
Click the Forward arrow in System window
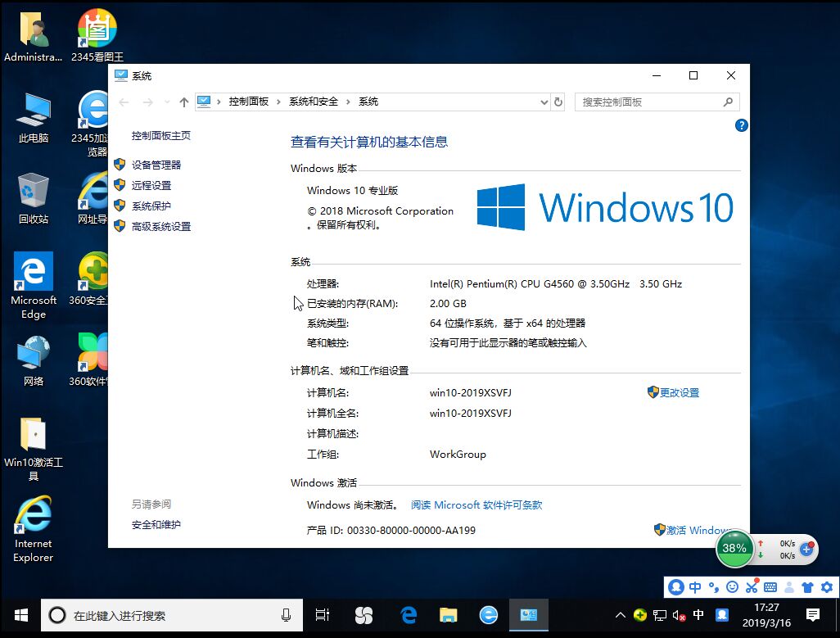point(148,102)
